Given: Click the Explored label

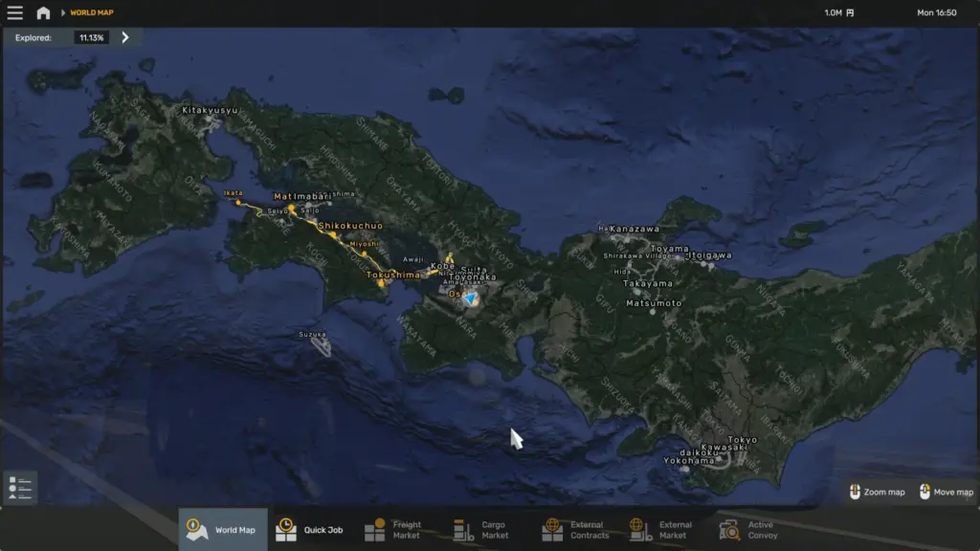Looking at the screenshot, I should [33, 37].
